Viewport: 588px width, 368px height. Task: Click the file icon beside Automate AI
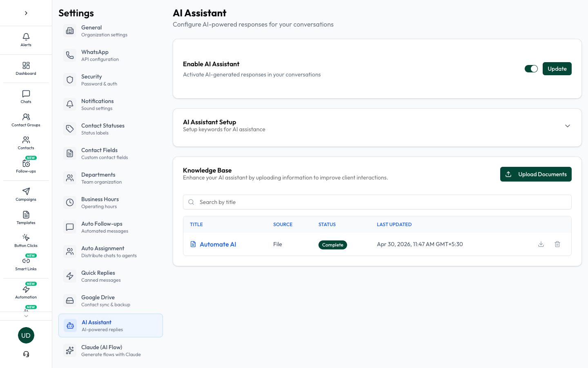(x=193, y=244)
